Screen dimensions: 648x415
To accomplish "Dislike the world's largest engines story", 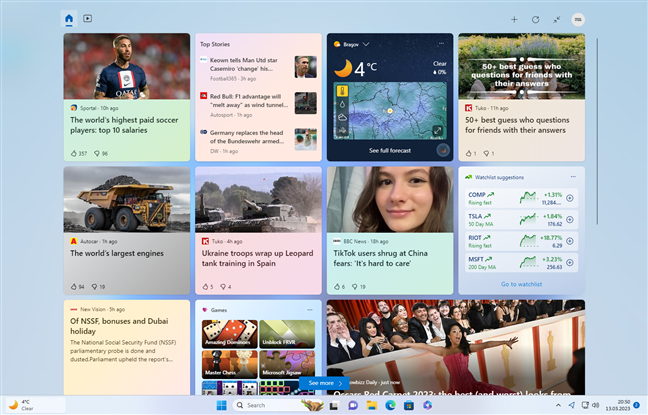I will (98, 286).
